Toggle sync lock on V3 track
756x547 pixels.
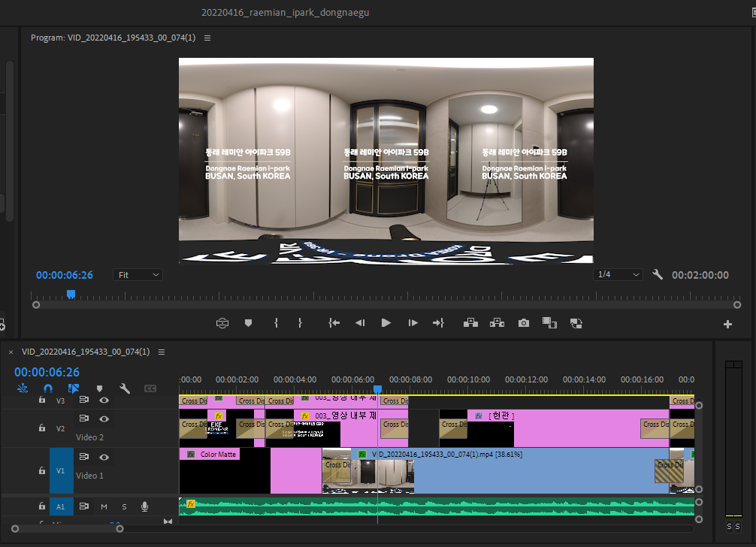(84, 400)
